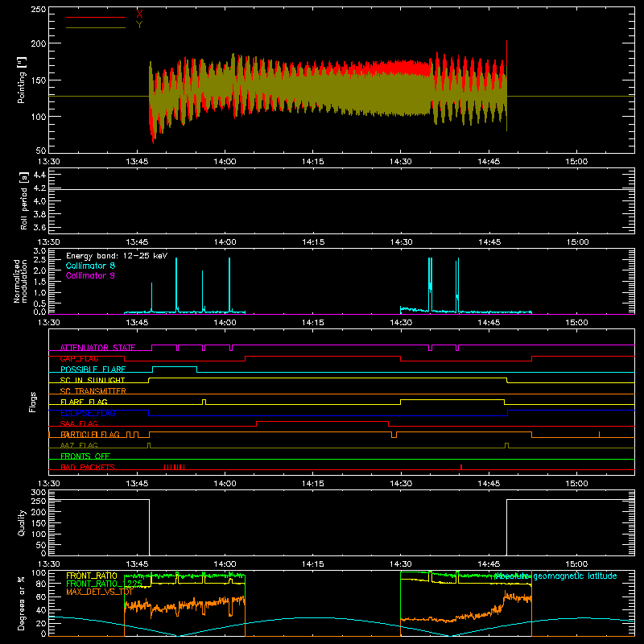Image resolution: width=644 pixels, height=644 pixels.
Task: Click the 'BAD_PACKETS' flag label
Action: point(88,467)
